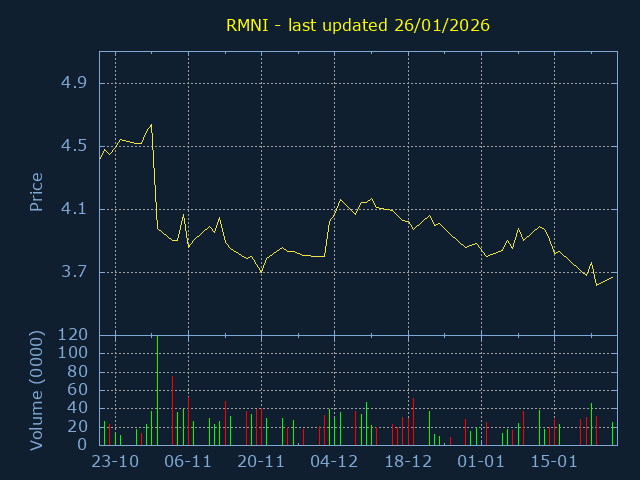Select the 3.7 price tick label

pos(74,272)
